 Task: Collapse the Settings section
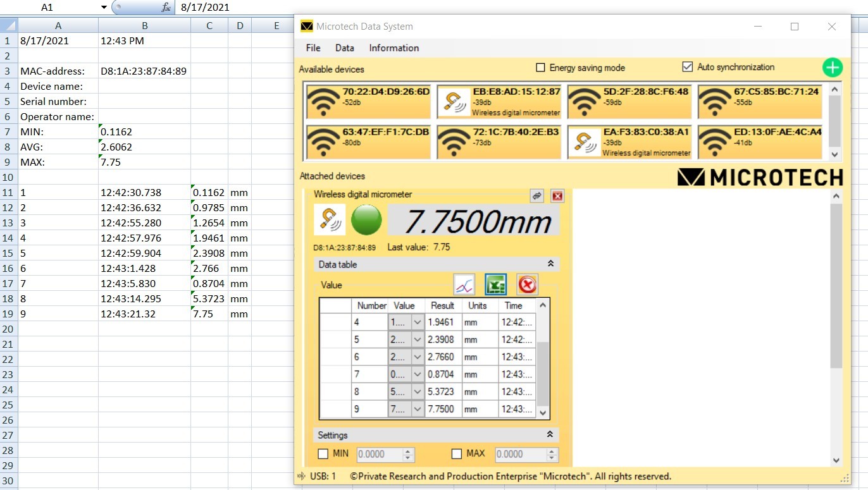550,435
